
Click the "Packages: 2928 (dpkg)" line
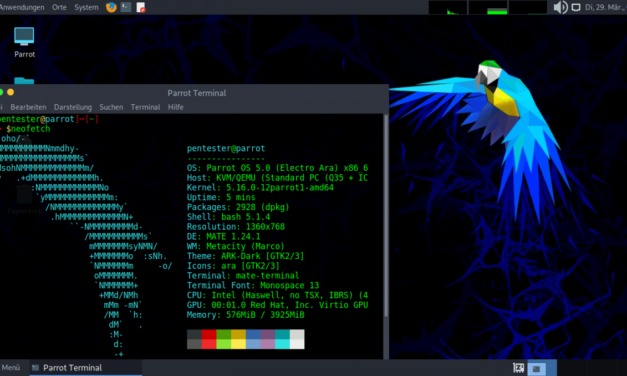(x=238, y=207)
